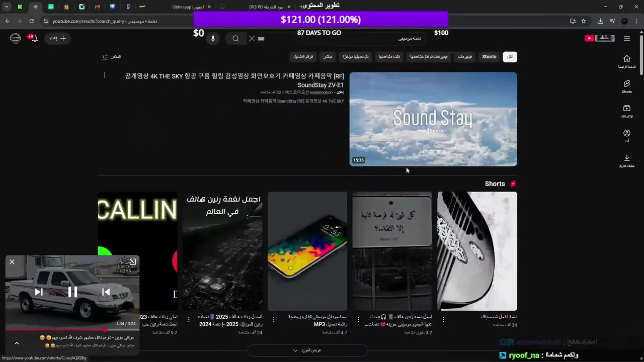644x362 pixels.
Task: Open the tab search dropdown arrow
Action: click(7, 7)
